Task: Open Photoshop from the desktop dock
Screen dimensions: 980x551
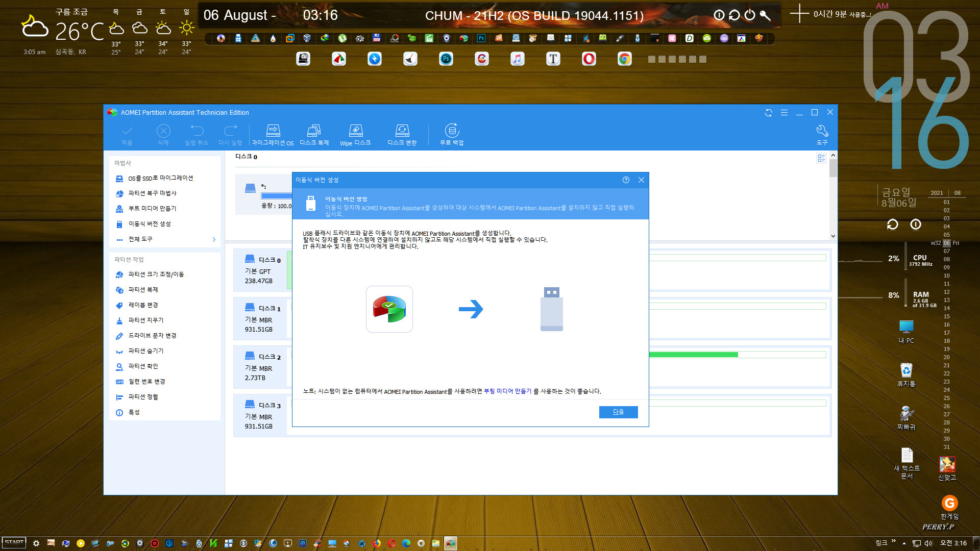Action: [446, 59]
